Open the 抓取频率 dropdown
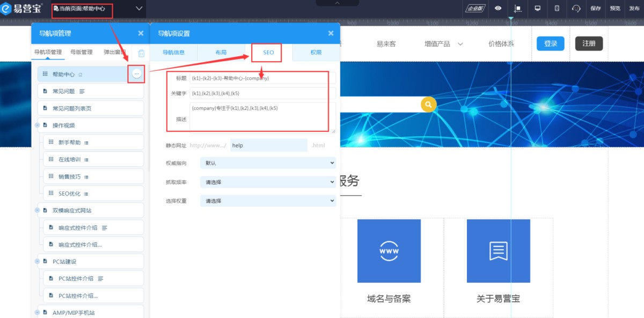Screen dimensions: 644x318 coord(268,182)
